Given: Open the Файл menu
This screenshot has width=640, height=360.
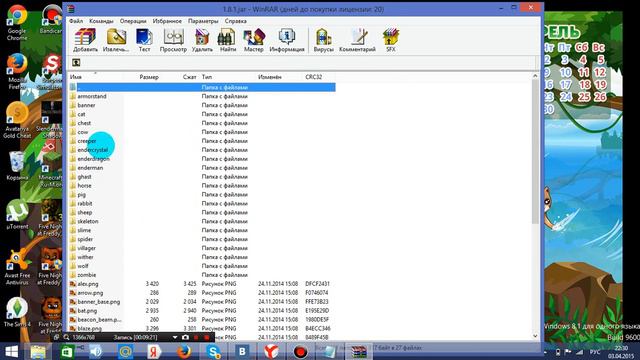Looking at the screenshot, I should click(76, 21).
